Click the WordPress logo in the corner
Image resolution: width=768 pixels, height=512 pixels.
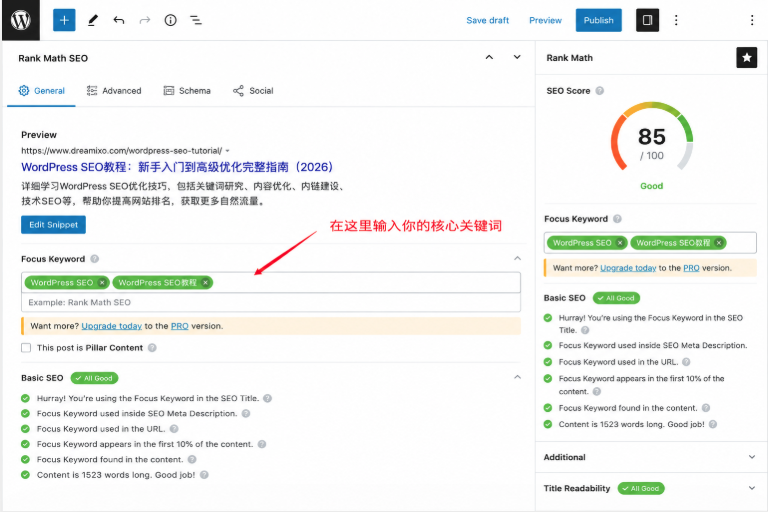[x=21, y=20]
